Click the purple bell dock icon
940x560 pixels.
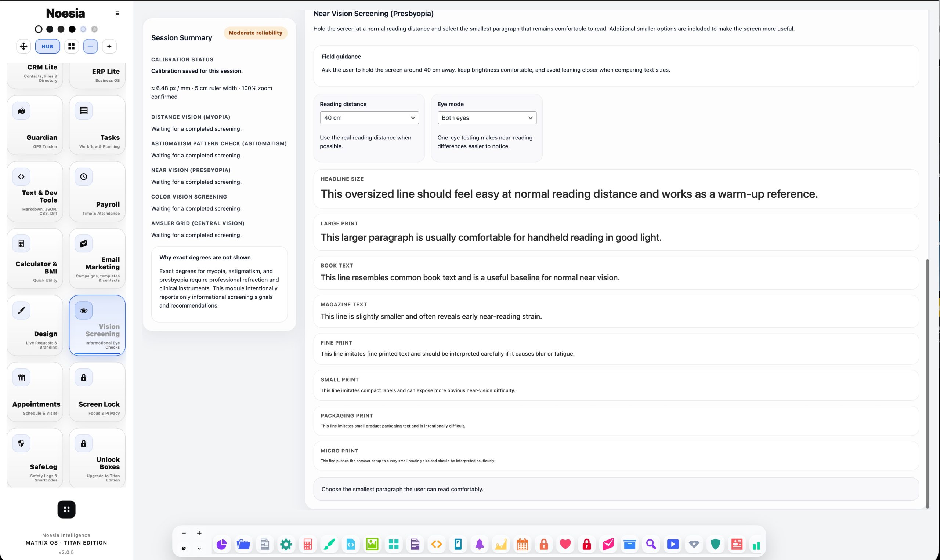[x=480, y=544]
